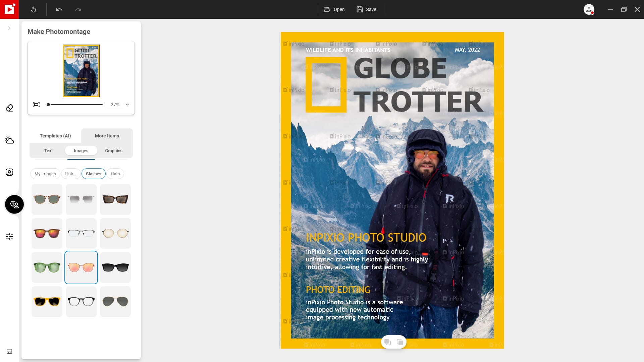The image size is (644, 362).
Task: Undo the last action
Action: point(59,9)
